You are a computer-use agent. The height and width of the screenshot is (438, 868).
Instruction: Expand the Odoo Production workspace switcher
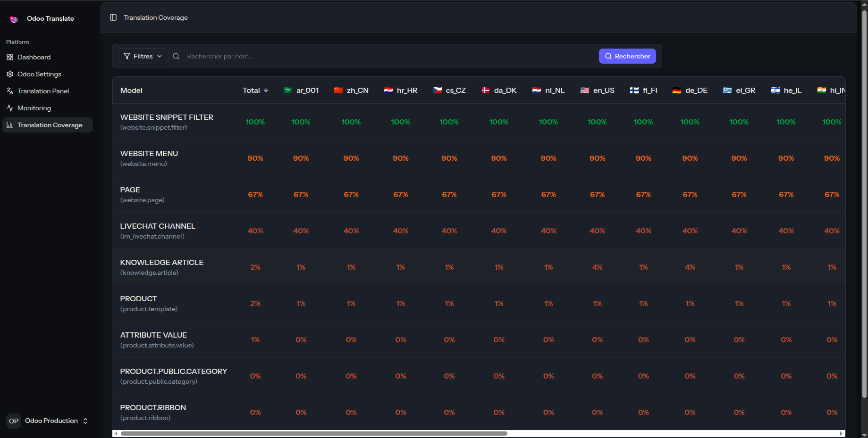tap(48, 421)
